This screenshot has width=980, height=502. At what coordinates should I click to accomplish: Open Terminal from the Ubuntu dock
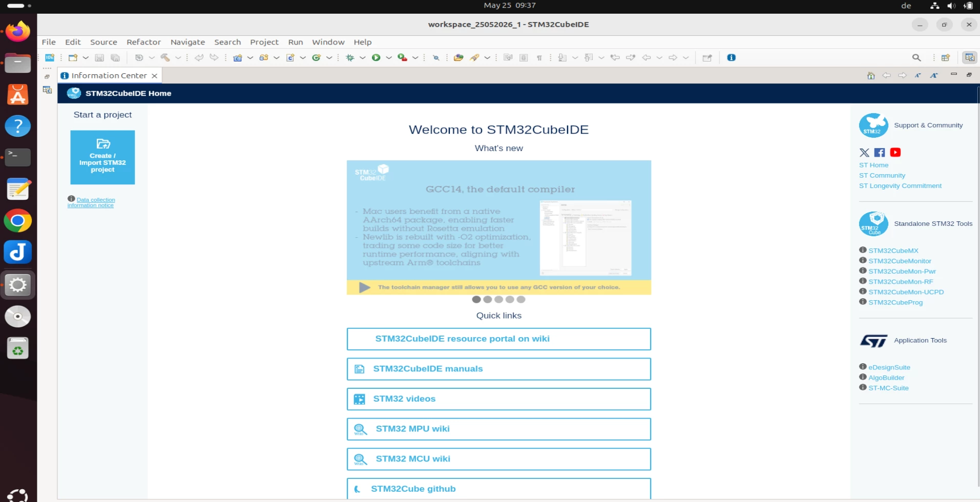[18, 157]
